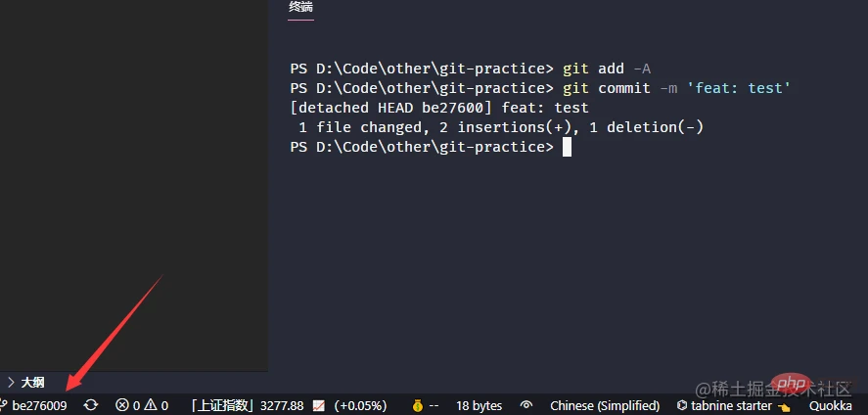Click the be276009 git branch indicator
This screenshot has height=415, width=868.
click(39, 405)
